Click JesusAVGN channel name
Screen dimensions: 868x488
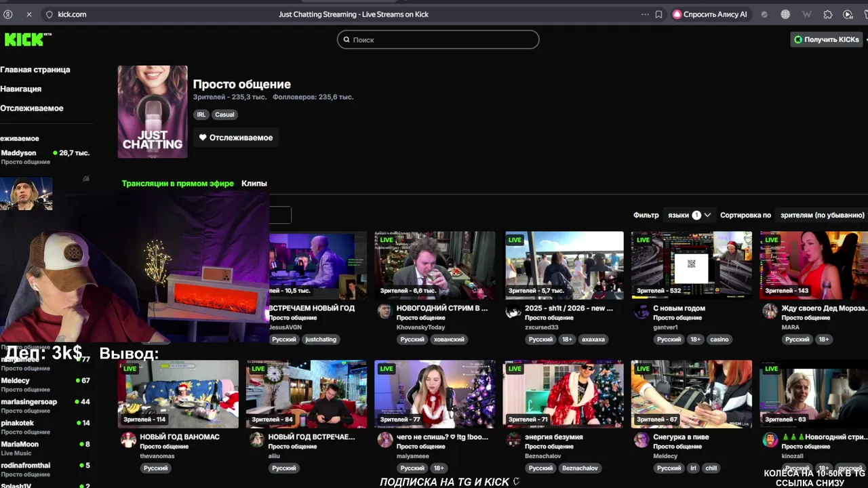point(285,327)
